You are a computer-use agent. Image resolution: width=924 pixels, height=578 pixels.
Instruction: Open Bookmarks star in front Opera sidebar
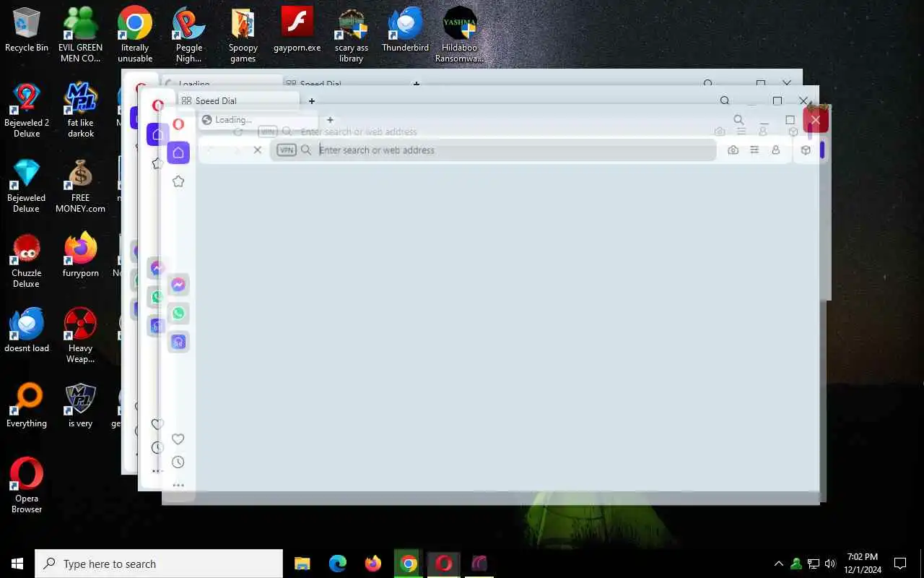coord(178,181)
